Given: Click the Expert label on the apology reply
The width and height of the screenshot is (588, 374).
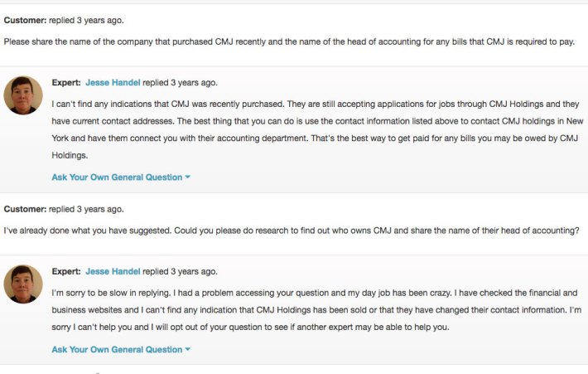Looking at the screenshot, I should coord(66,271).
